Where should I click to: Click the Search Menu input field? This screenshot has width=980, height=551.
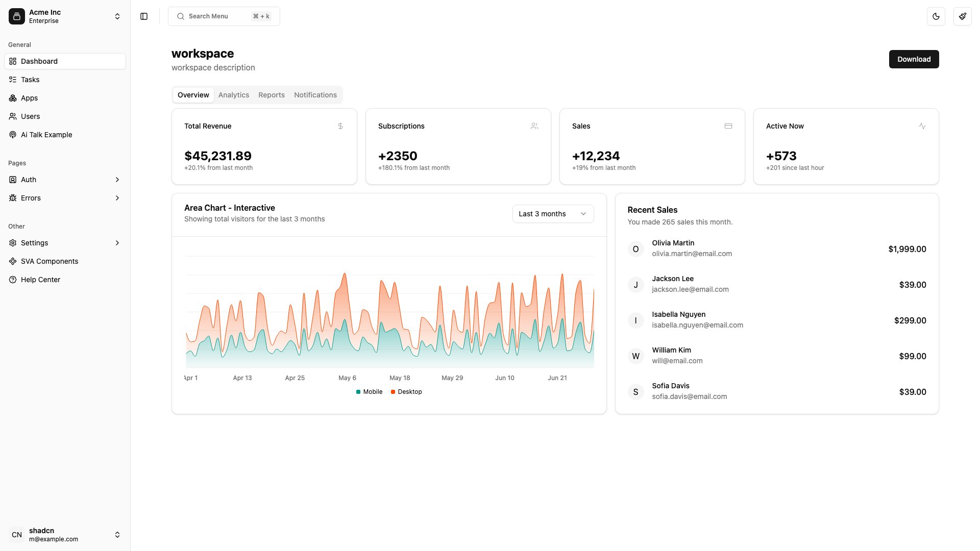click(224, 16)
